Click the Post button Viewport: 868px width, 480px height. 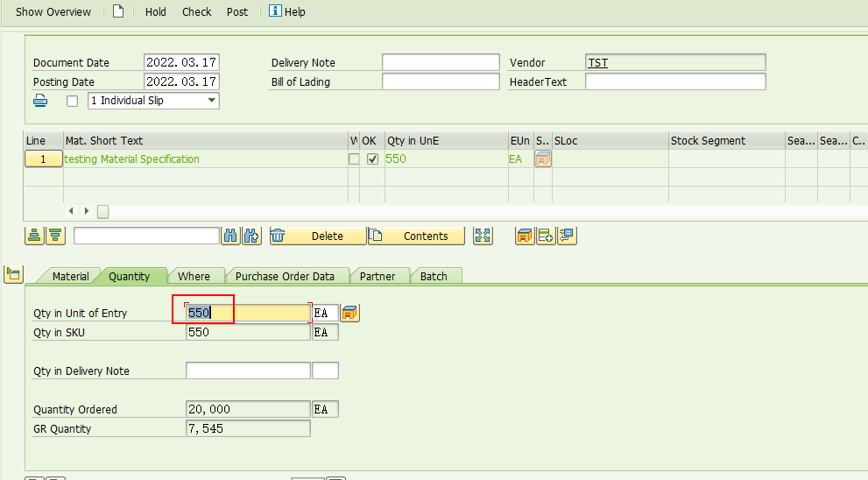tap(237, 11)
